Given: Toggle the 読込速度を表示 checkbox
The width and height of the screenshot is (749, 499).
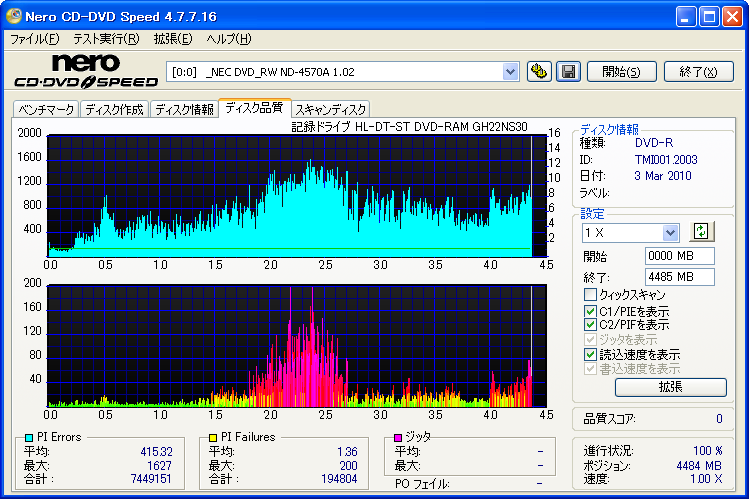Looking at the screenshot, I should point(590,354).
